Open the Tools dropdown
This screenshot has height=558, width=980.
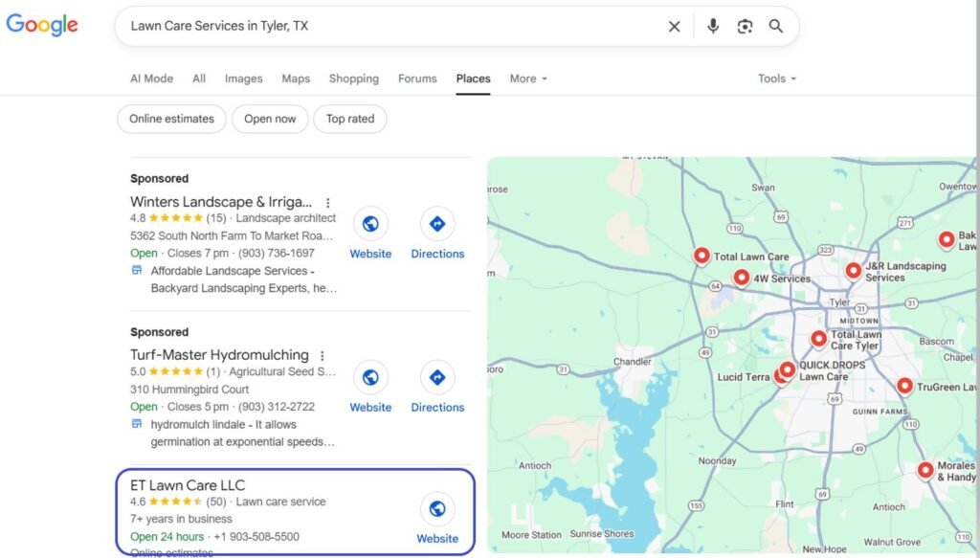point(777,78)
